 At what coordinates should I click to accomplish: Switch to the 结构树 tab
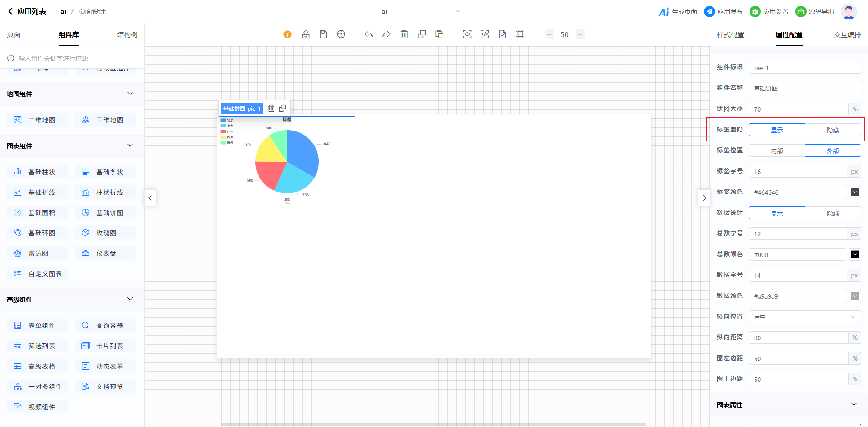coord(127,35)
